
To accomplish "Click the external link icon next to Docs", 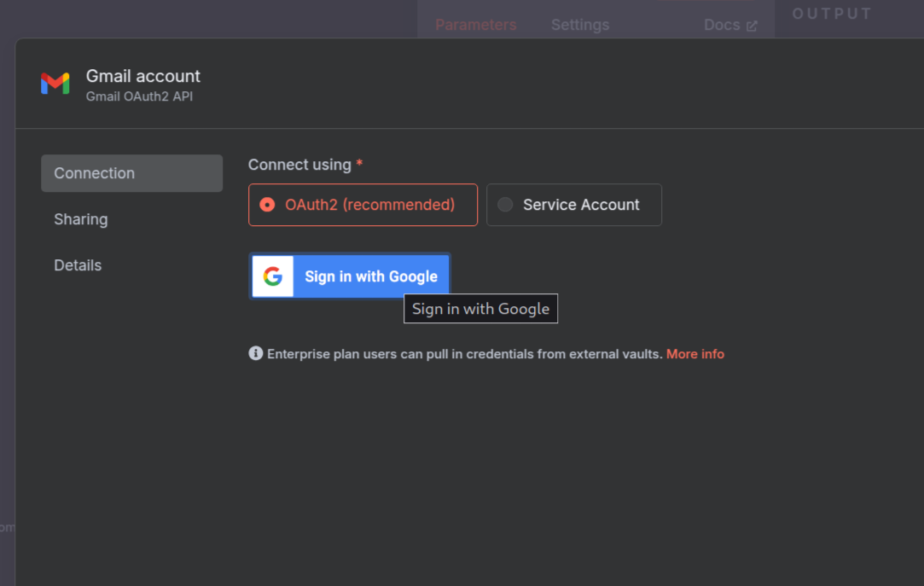I will click(x=752, y=26).
